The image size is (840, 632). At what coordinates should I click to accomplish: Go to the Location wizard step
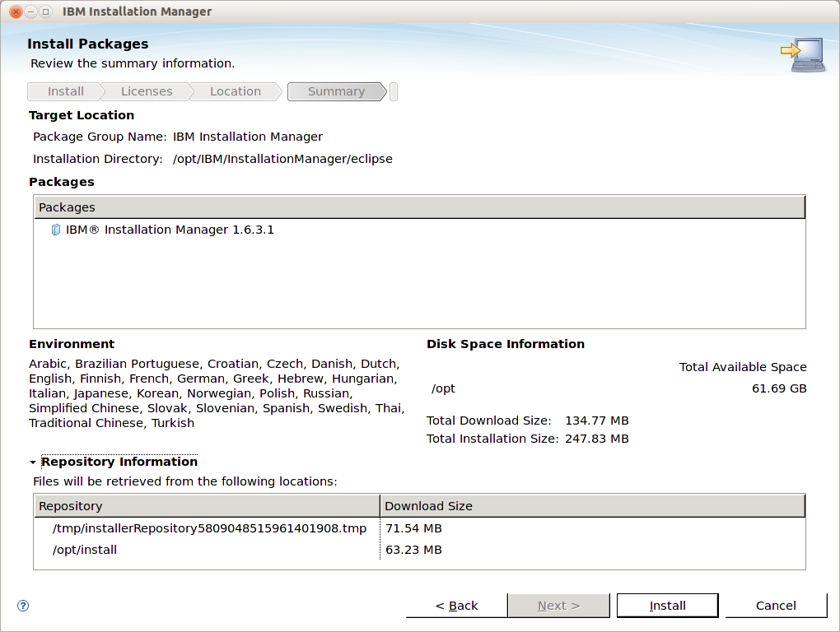click(x=235, y=91)
